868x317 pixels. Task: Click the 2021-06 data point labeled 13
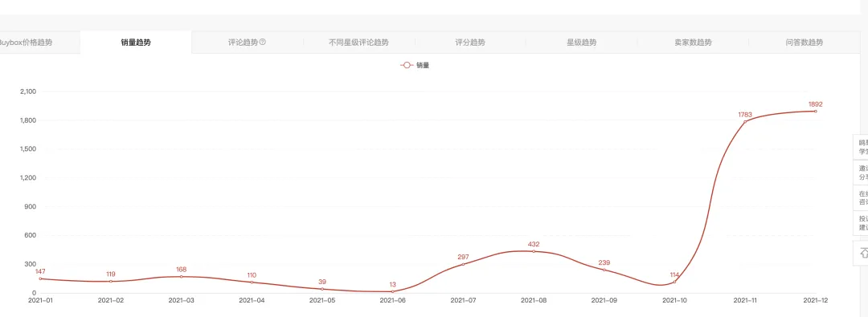coord(392,291)
